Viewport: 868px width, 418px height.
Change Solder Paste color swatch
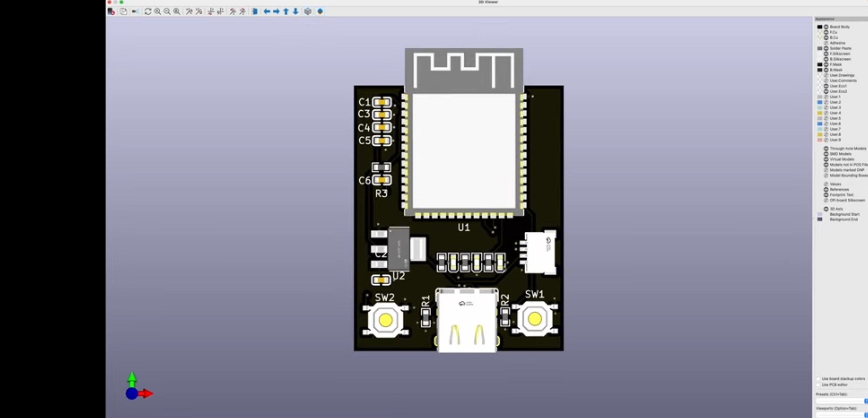tap(820, 48)
